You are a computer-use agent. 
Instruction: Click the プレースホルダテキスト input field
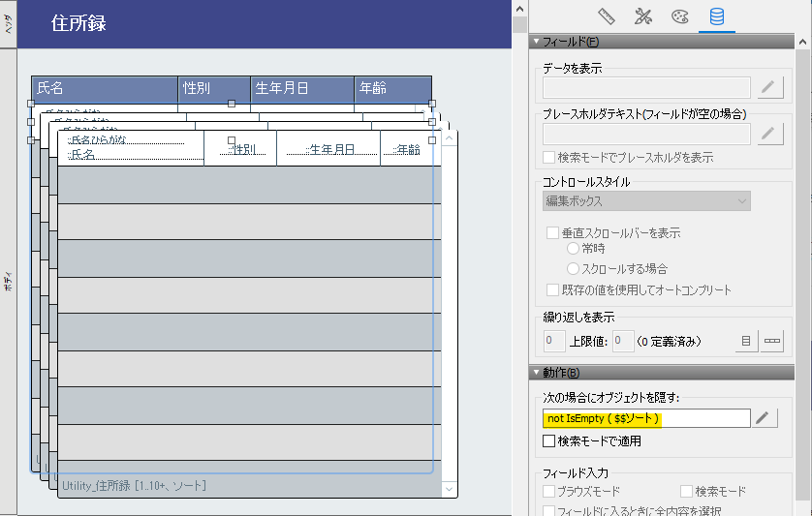[x=646, y=135]
